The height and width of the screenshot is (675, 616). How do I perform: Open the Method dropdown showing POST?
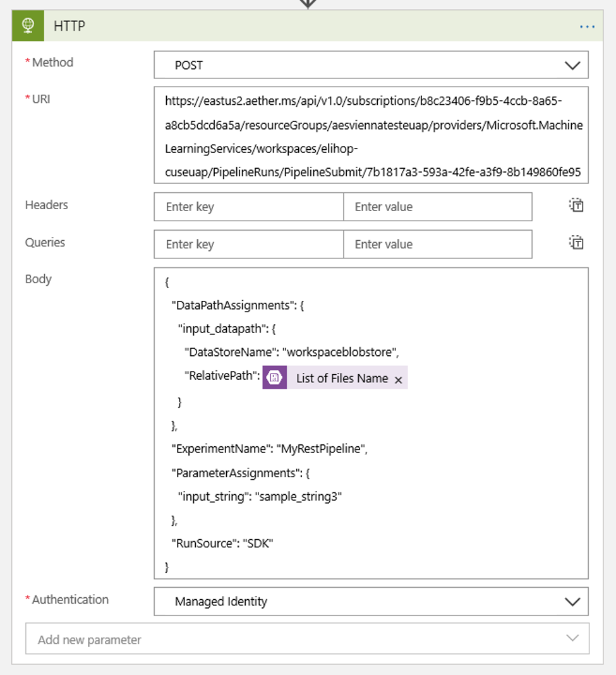click(572, 64)
